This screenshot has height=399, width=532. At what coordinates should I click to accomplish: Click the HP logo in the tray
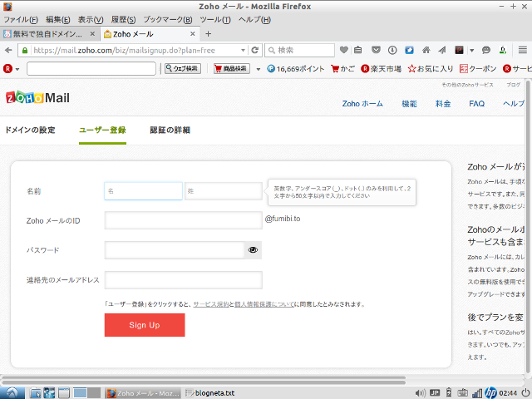click(490, 393)
